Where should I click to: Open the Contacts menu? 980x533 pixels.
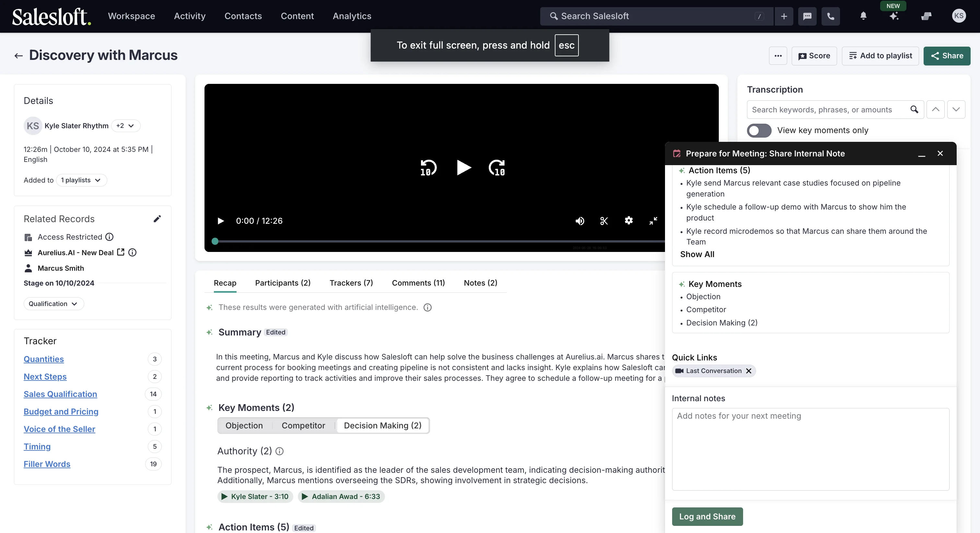click(x=243, y=16)
